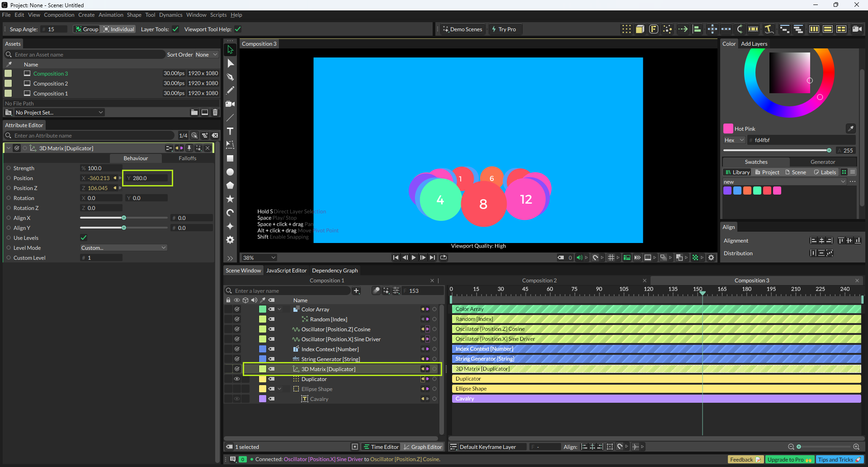Screen dimensions: 868x467
Task: Open the viewport zoom percentage dropdown
Action: (259, 257)
